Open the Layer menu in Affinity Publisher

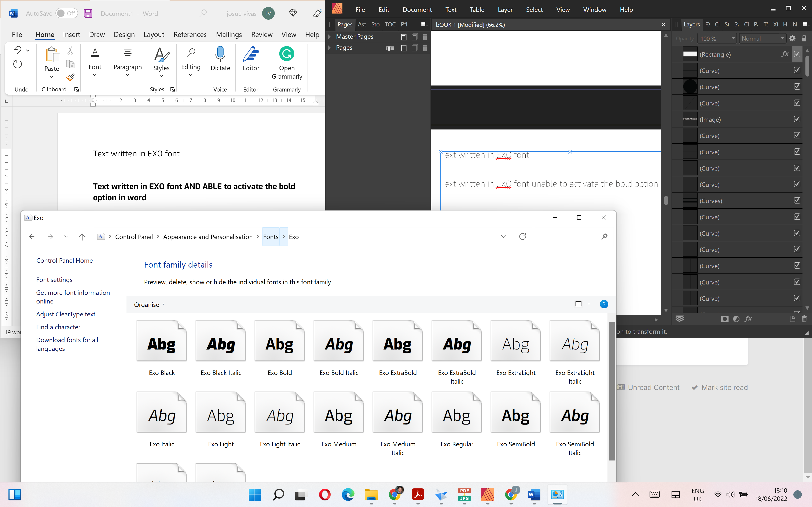(x=505, y=10)
